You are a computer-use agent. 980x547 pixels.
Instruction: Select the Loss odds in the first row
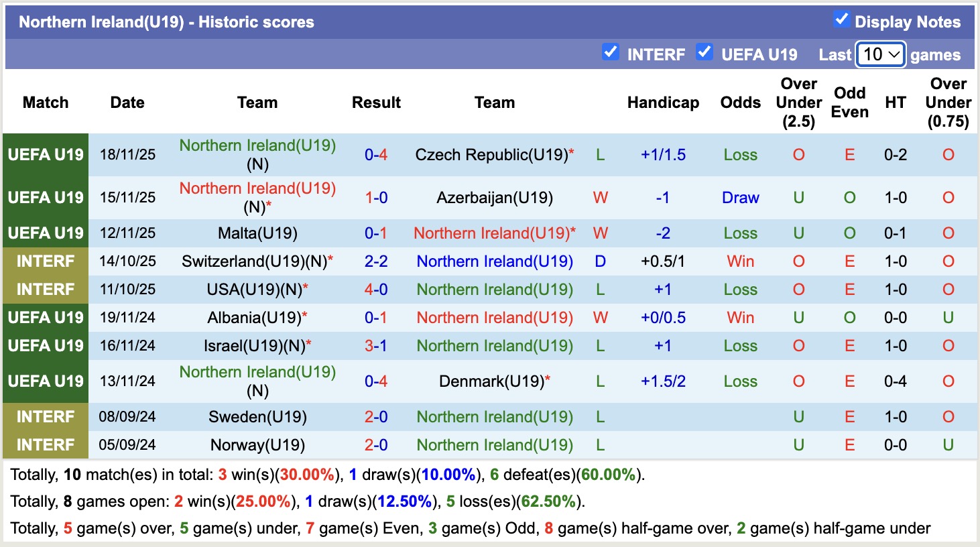pyautogui.click(x=740, y=154)
